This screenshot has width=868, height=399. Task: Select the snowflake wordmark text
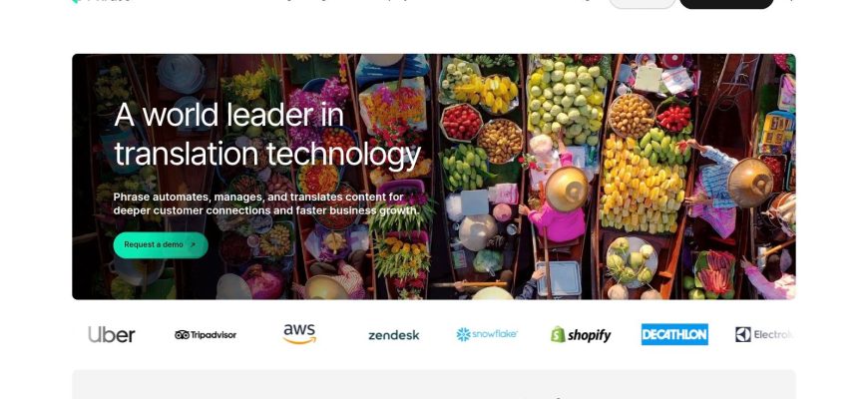point(494,334)
